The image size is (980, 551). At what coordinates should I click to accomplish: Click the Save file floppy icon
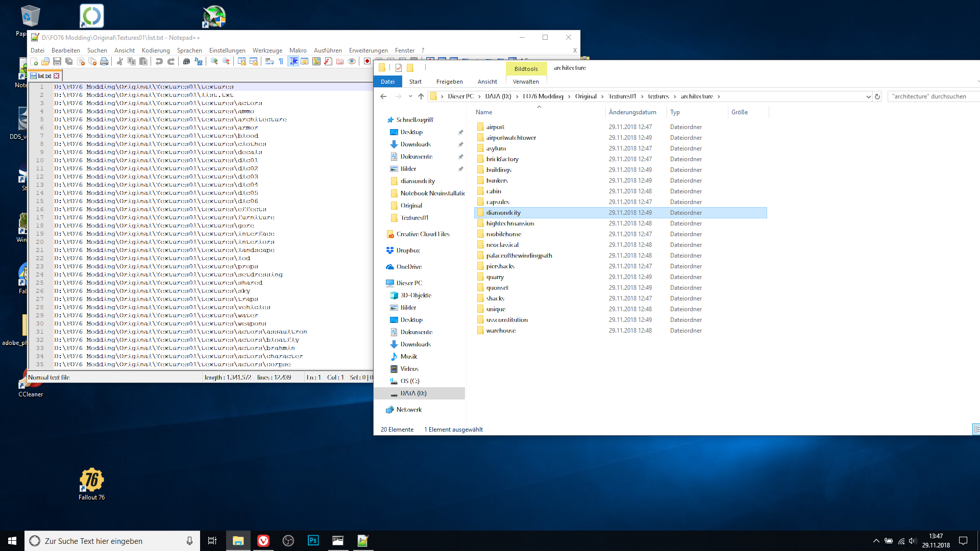pos(57,61)
